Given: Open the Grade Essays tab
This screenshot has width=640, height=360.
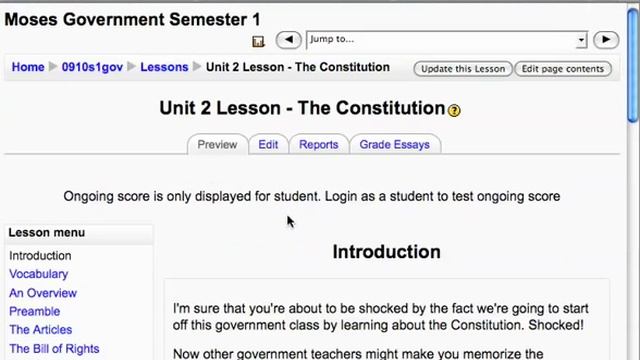Looking at the screenshot, I should click(x=395, y=144).
